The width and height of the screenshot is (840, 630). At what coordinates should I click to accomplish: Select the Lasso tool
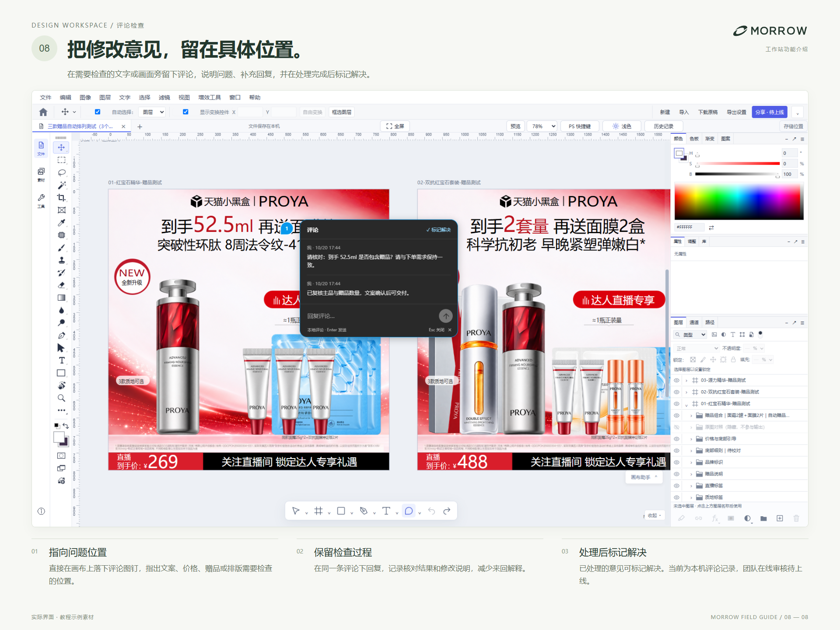click(x=61, y=172)
